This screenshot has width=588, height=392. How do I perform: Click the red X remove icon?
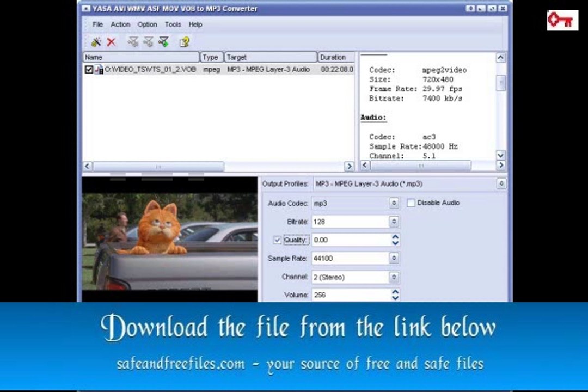pyautogui.click(x=111, y=42)
